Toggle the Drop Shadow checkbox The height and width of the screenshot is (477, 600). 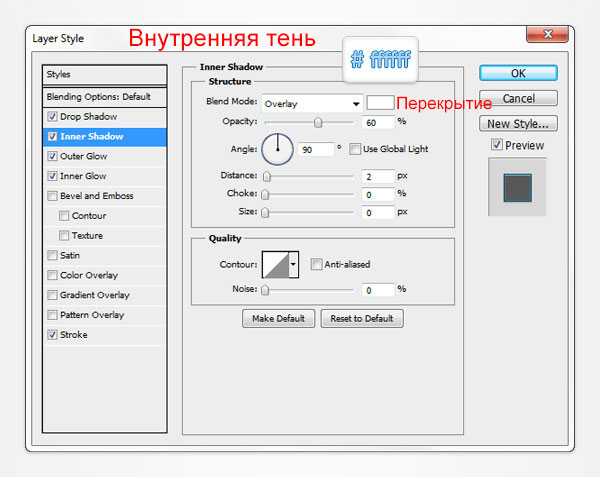click(x=52, y=116)
